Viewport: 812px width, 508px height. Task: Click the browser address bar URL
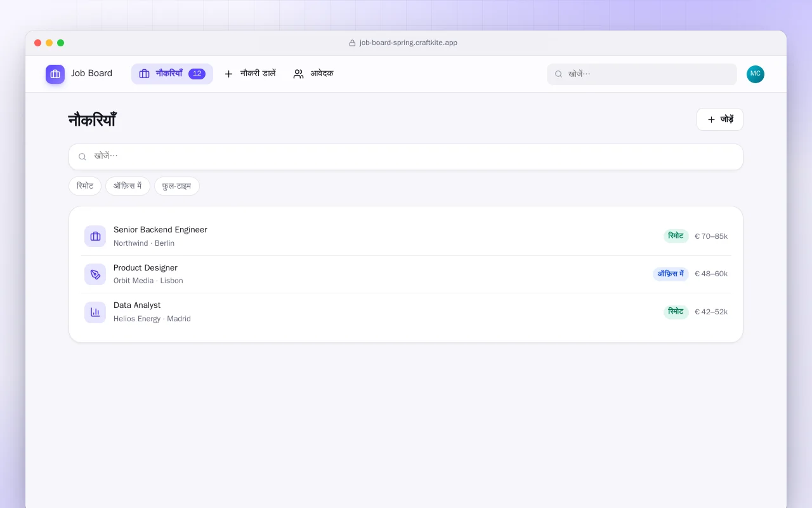[x=408, y=43]
